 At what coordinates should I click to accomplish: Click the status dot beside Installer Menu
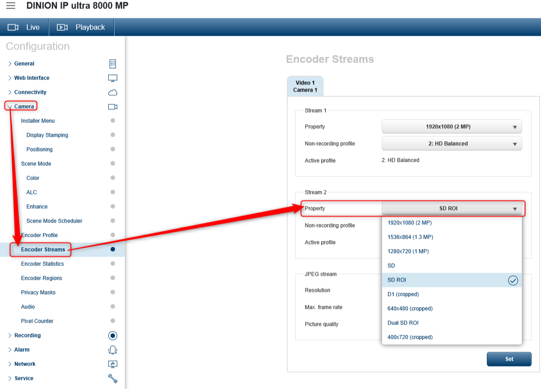(113, 121)
